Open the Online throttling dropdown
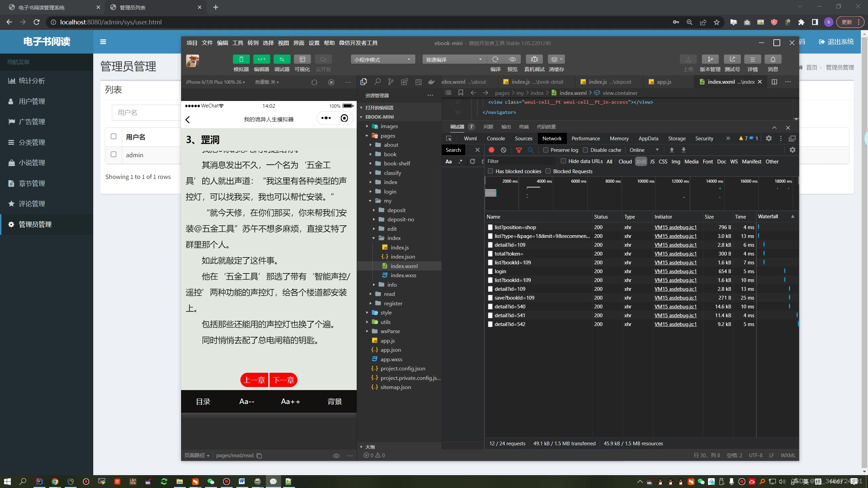The image size is (868, 488). click(x=644, y=150)
